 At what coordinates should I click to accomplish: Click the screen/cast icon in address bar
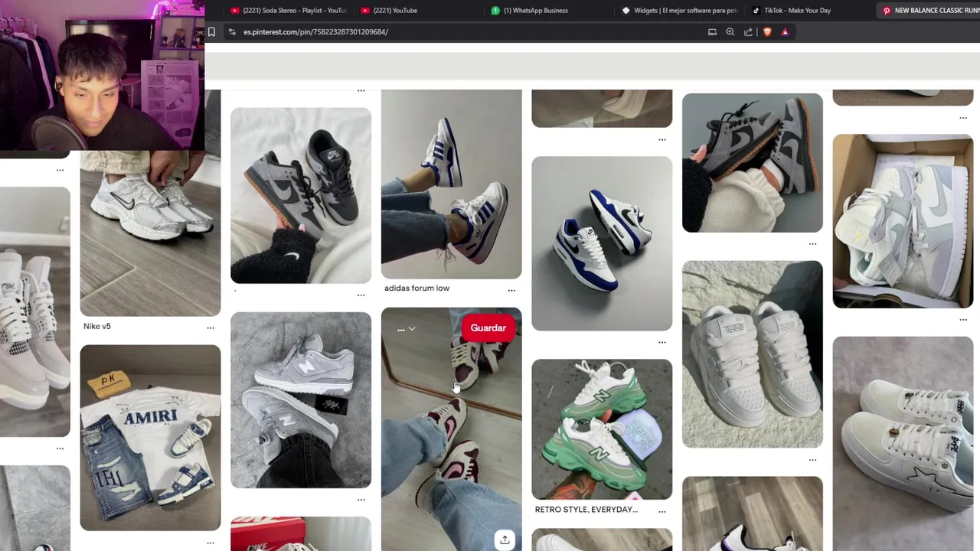pyautogui.click(x=712, y=31)
